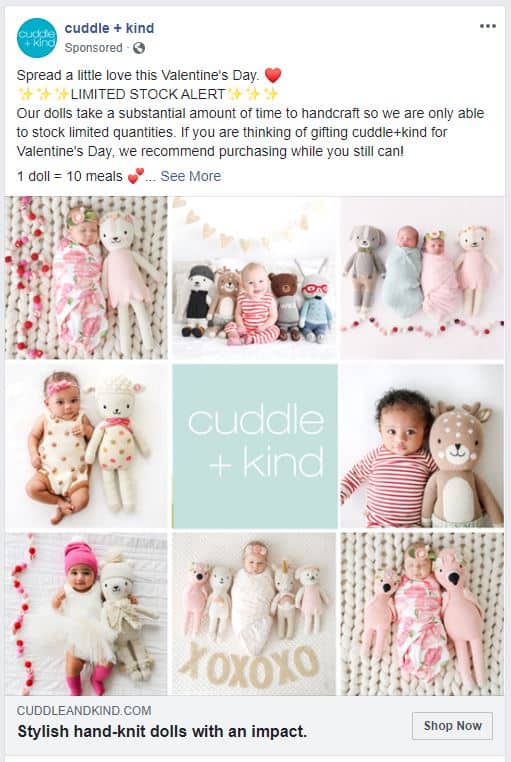Open the three-dot post options menu
Image resolution: width=511 pixels, height=762 pixels.
[487, 26]
